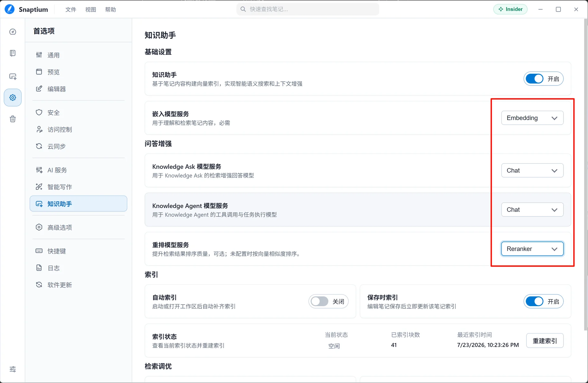Click the AI 服务 sliders icon

coord(39,170)
